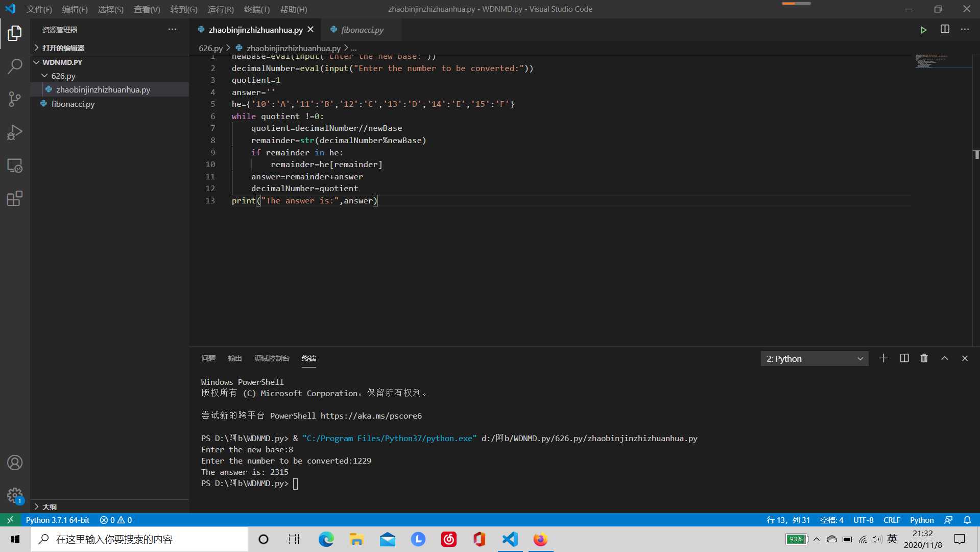Toggle notifications bell in status bar
Screen dimensions: 980x552
pyautogui.click(x=967, y=520)
